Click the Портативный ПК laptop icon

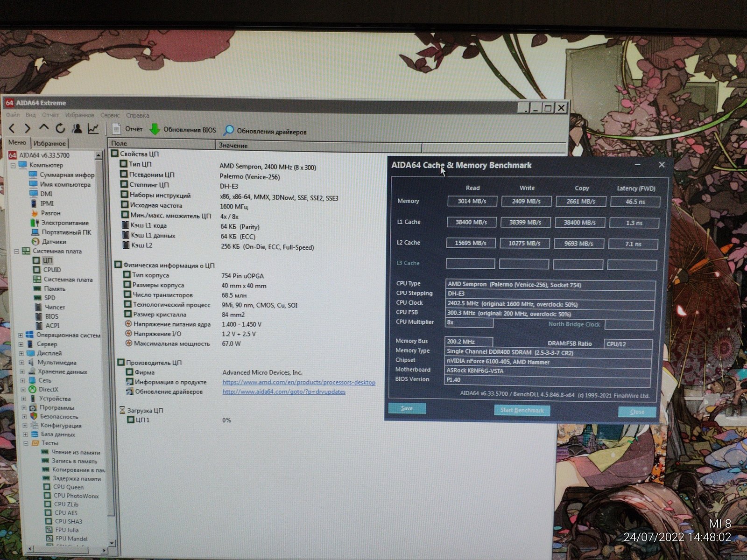click(x=35, y=232)
